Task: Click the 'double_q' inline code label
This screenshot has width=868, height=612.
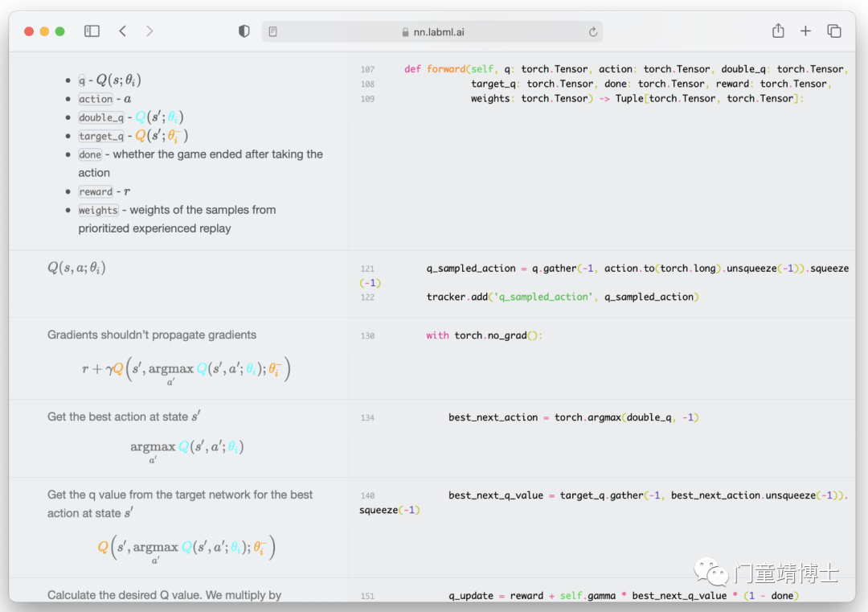Action: pos(101,117)
